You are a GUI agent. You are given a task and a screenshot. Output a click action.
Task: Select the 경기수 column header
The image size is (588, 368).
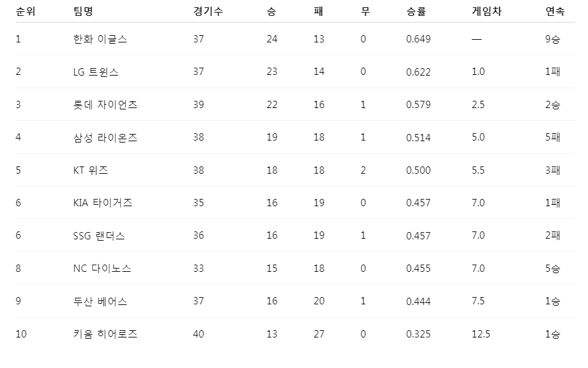click(208, 11)
